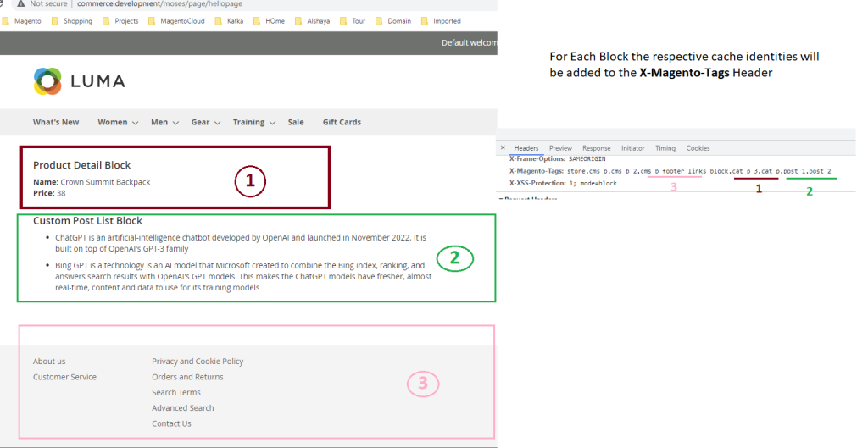Open the Timing tab in DevTools
Screen dimensions: 868x448
665,148
